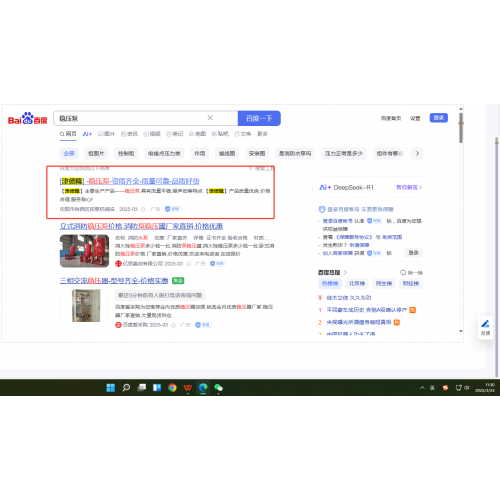
Task: Expand the 更多 tabs menu
Action: click(x=262, y=134)
